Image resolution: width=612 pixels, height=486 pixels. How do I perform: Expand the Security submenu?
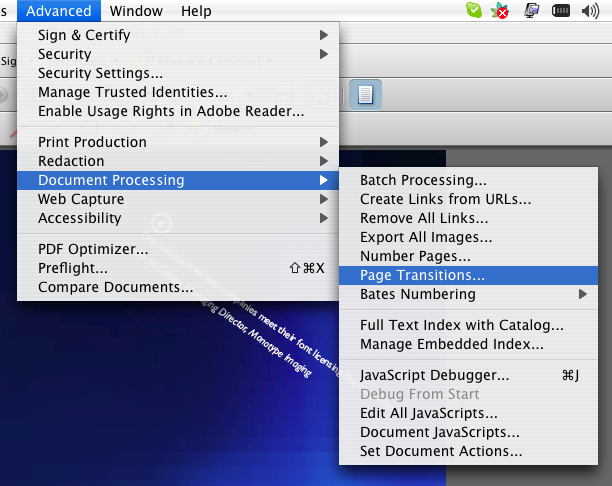(x=178, y=54)
